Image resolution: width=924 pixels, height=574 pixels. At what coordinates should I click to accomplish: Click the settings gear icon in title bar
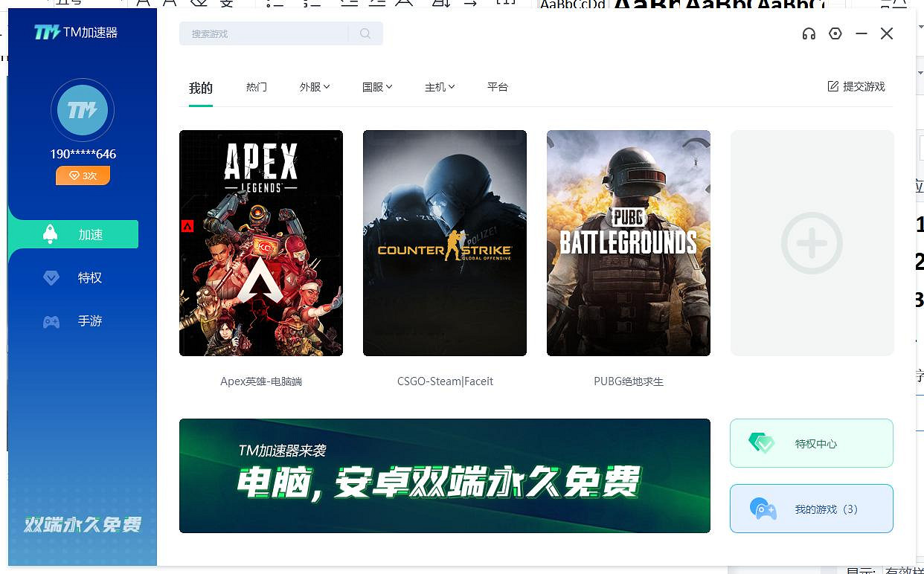tap(835, 33)
